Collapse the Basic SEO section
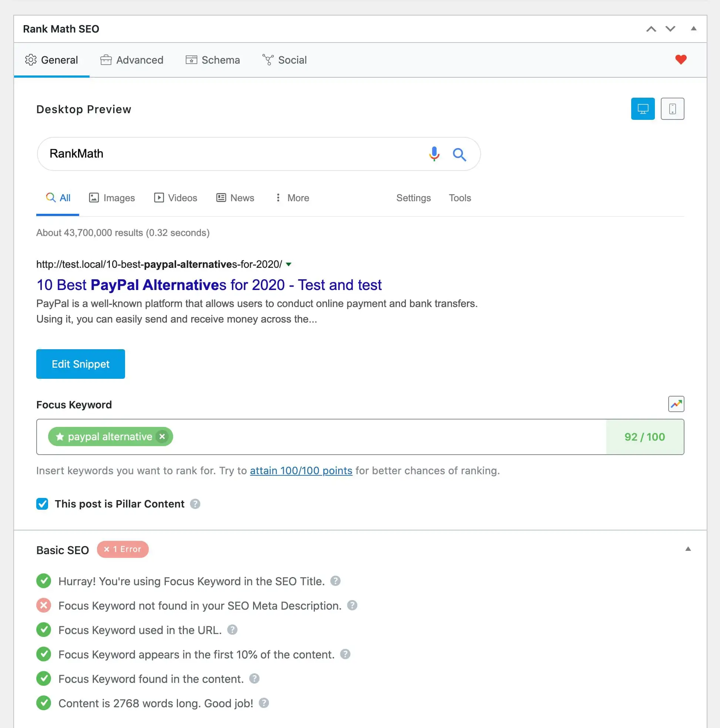The height and width of the screenshot is (728, 720). (688, 549)
